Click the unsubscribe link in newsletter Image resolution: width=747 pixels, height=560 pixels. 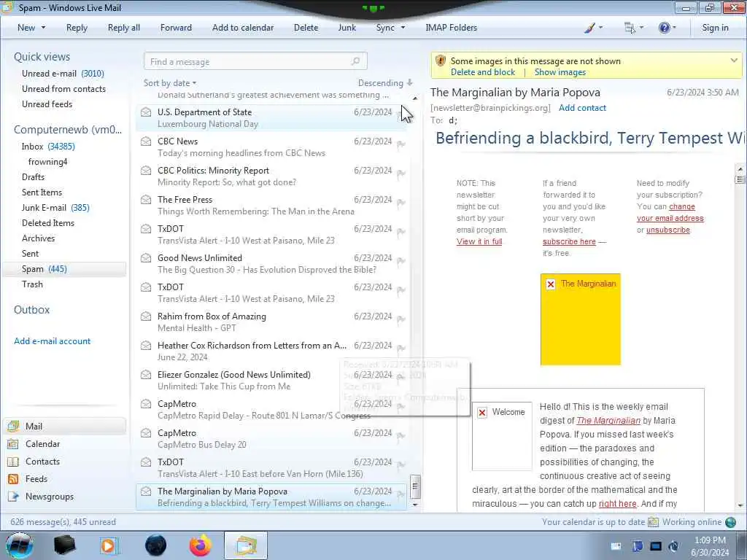click(668, 230)
